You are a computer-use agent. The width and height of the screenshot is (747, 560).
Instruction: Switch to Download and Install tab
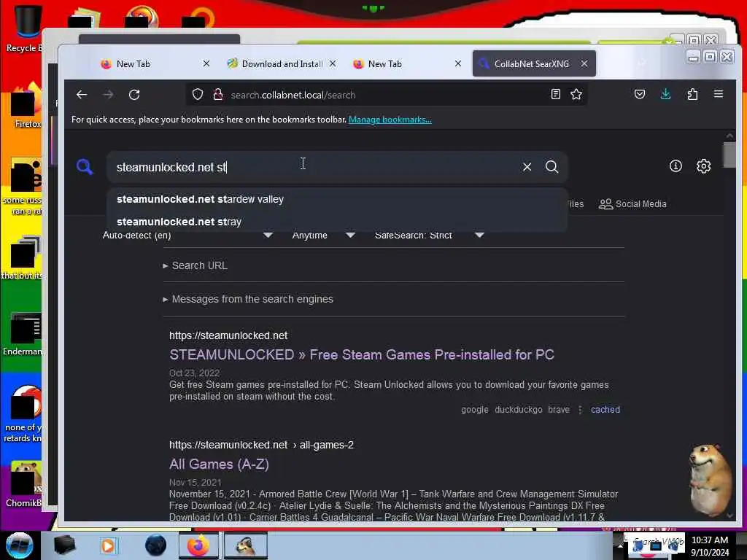[281, 64]
